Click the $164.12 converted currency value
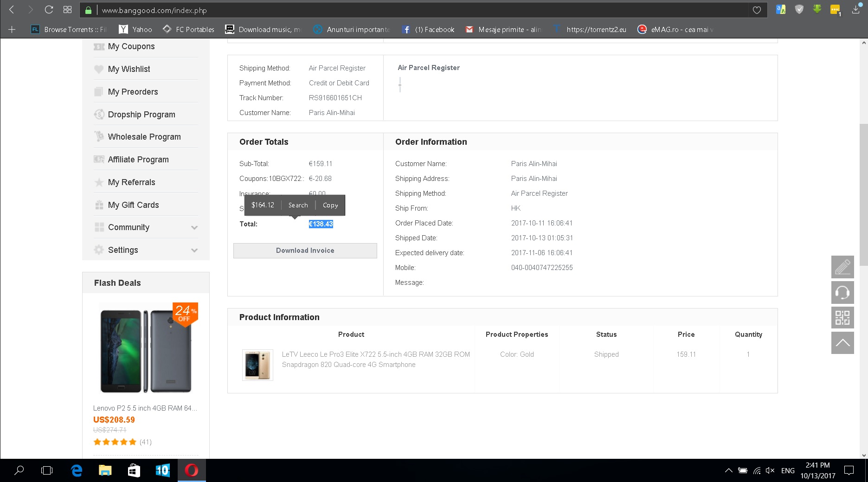 263,205
